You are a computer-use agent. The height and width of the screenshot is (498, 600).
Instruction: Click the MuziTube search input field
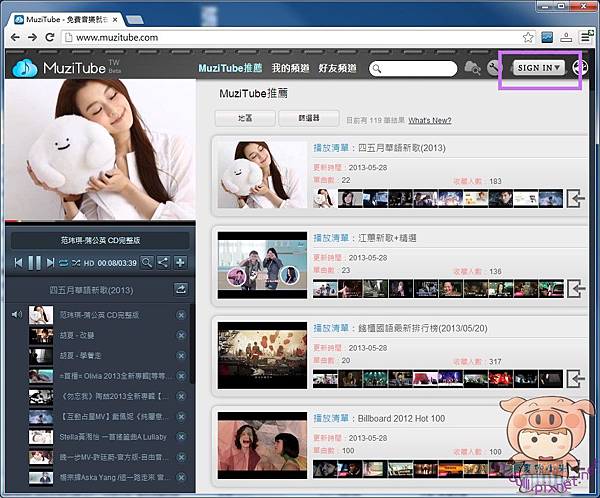pos(413,69)
